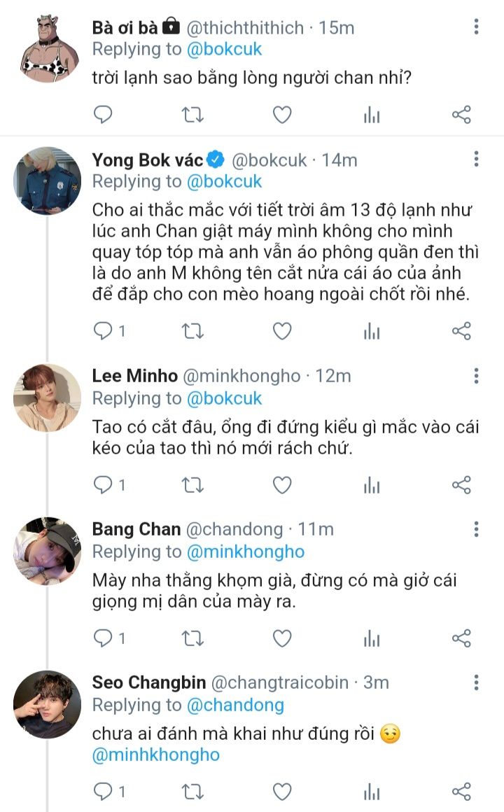Image resolution: width=504 pixels, height=812 pixels.
Task: Share Seo Changbin's tweet
Action: pos(461,792)
